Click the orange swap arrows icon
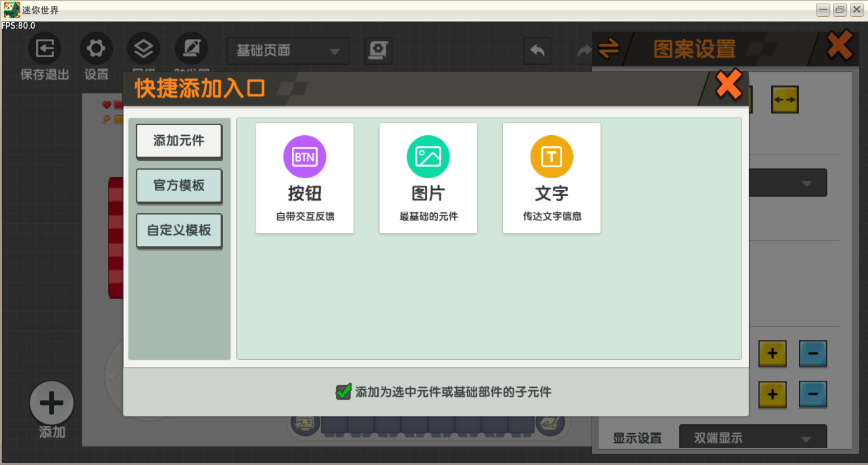The width and height of the screenshot is (868, 465). pos(609,48)
